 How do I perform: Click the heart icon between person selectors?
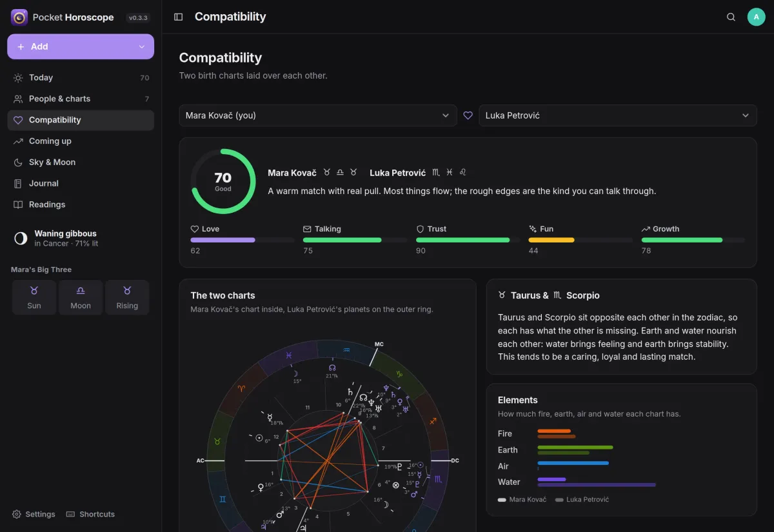coord(468,115)
